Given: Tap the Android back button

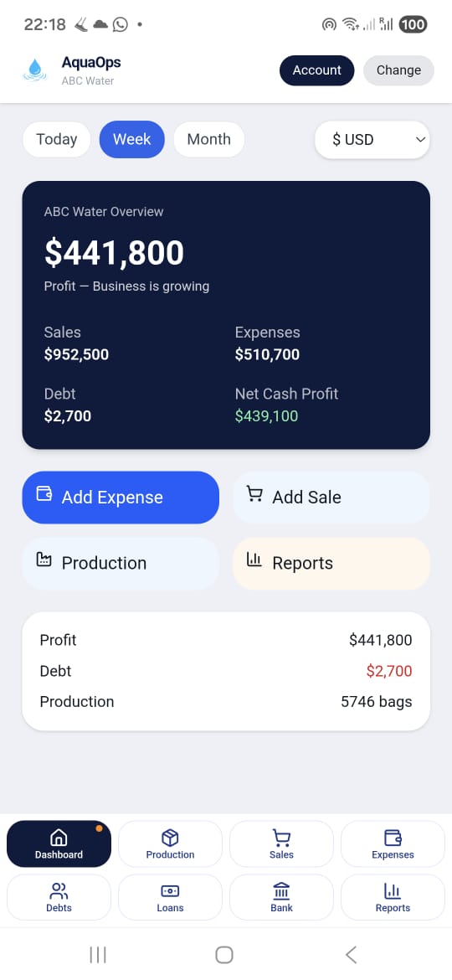Looking at the screenshot, I should point(352,954).
